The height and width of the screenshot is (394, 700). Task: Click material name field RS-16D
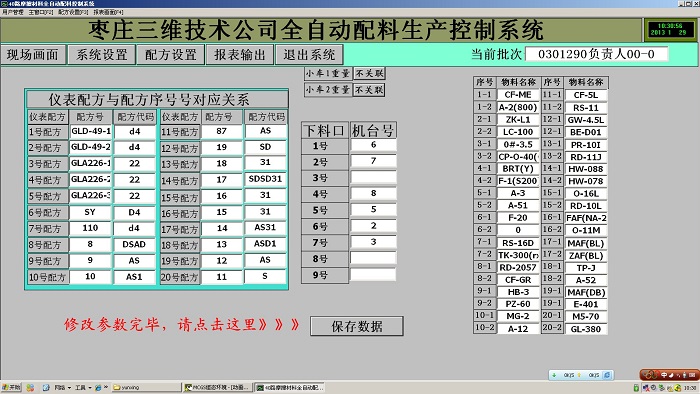(x=518, y=243)
